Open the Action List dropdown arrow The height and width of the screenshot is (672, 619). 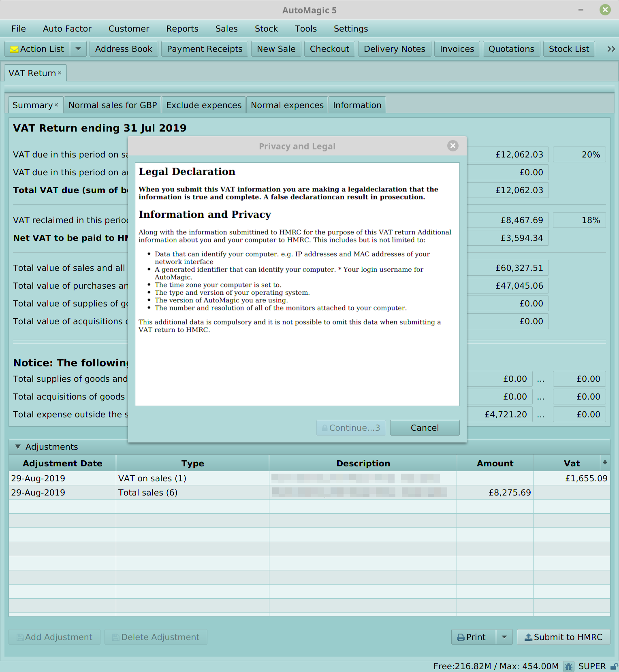click(x=78, y=49)
